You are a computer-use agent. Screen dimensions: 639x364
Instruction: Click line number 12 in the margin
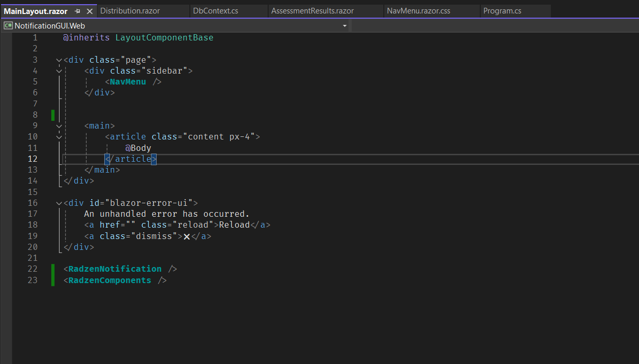[x=33, y=159]
